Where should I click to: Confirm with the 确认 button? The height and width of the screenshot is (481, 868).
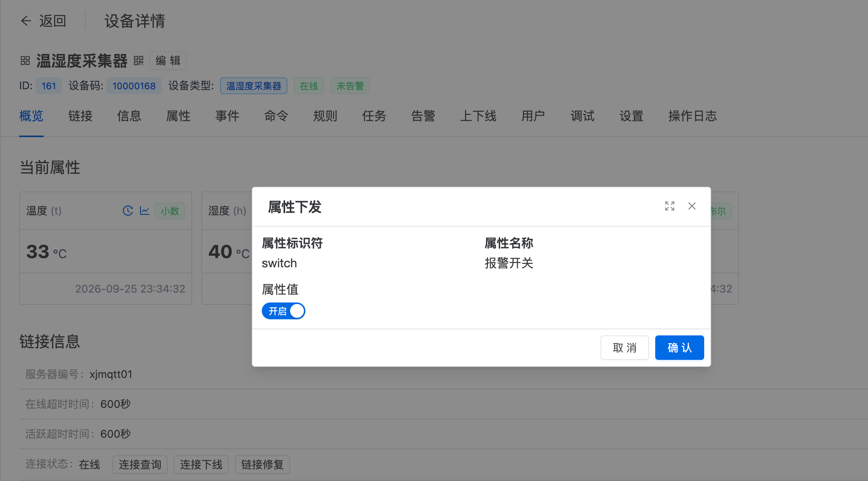tap(680, 348)
